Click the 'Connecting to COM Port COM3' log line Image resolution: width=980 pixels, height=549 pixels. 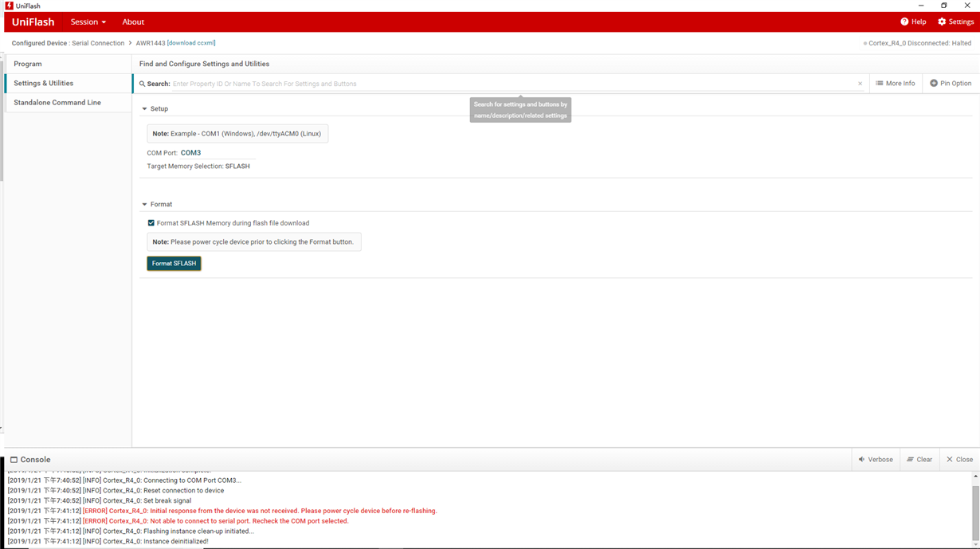point(124,480)
